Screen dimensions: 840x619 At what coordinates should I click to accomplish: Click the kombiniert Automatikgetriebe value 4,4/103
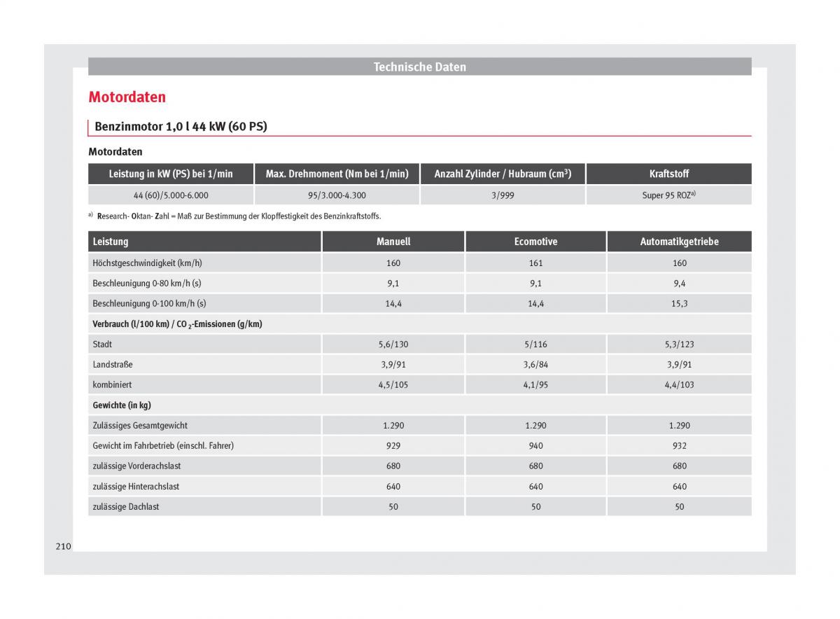(679, 385)
